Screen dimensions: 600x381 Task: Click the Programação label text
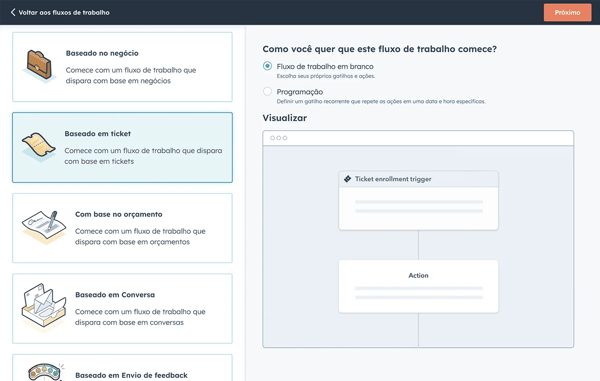coord(300,92)
